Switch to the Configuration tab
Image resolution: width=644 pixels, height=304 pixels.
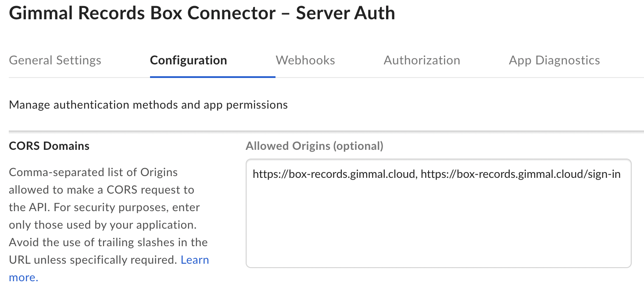pyautogui.click(x=188, y=60)
